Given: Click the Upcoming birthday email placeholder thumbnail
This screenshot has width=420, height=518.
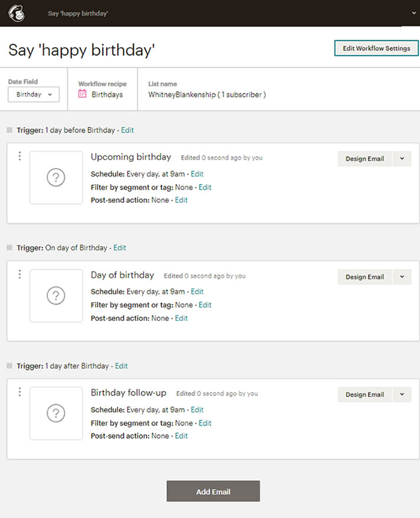Looking at the screenshot, I should tap(56, 178).
